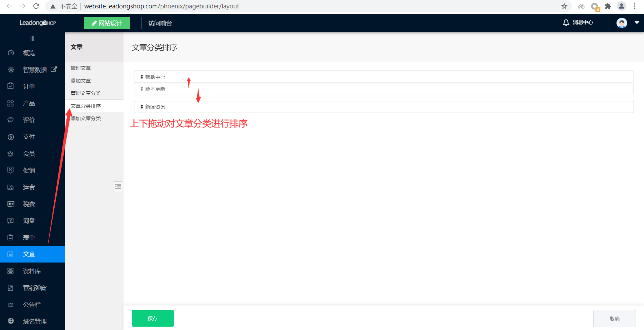Click the notification bell icon

pos(566,22)
